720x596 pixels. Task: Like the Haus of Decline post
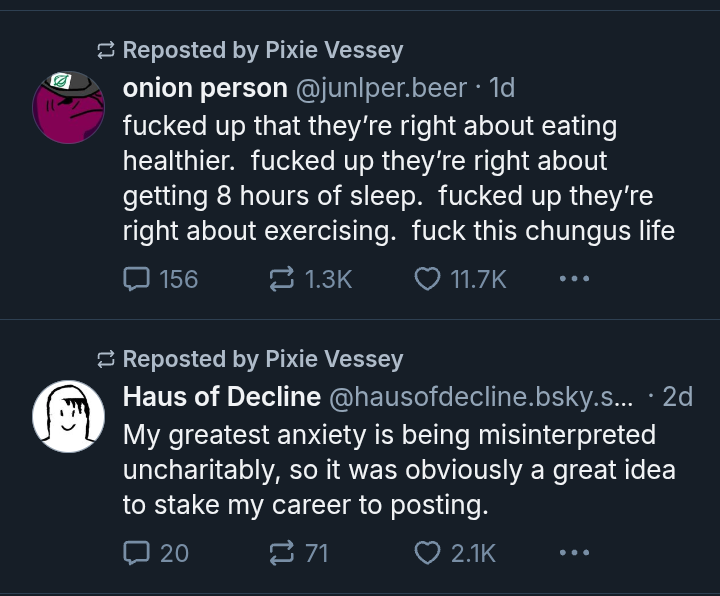[455, 553]
